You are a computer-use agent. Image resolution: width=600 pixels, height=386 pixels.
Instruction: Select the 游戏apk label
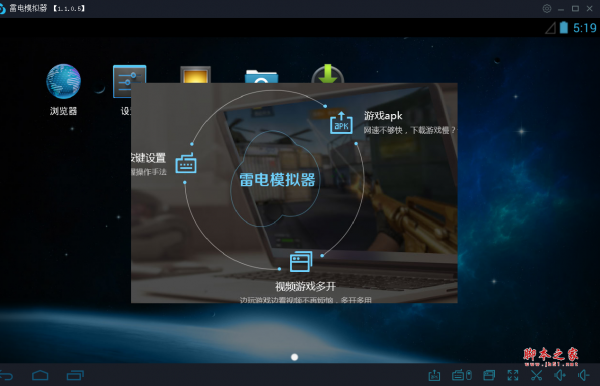point(383,116)
